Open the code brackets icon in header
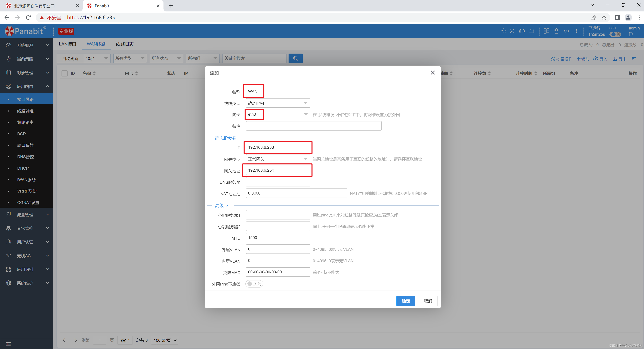Viewport: 644px width, 349px height. (566, 31)
